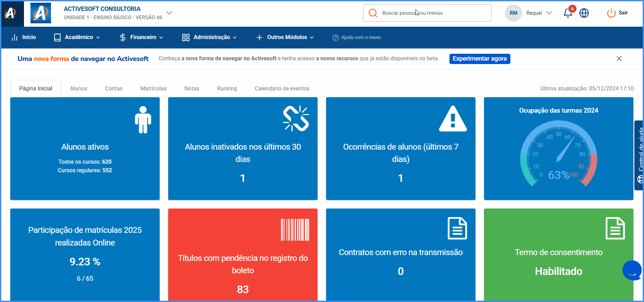Click the '6 / 65' enrollment ratio
Image resolution: width=644 pixels, height=302 pixels.
tap(85, 279)
